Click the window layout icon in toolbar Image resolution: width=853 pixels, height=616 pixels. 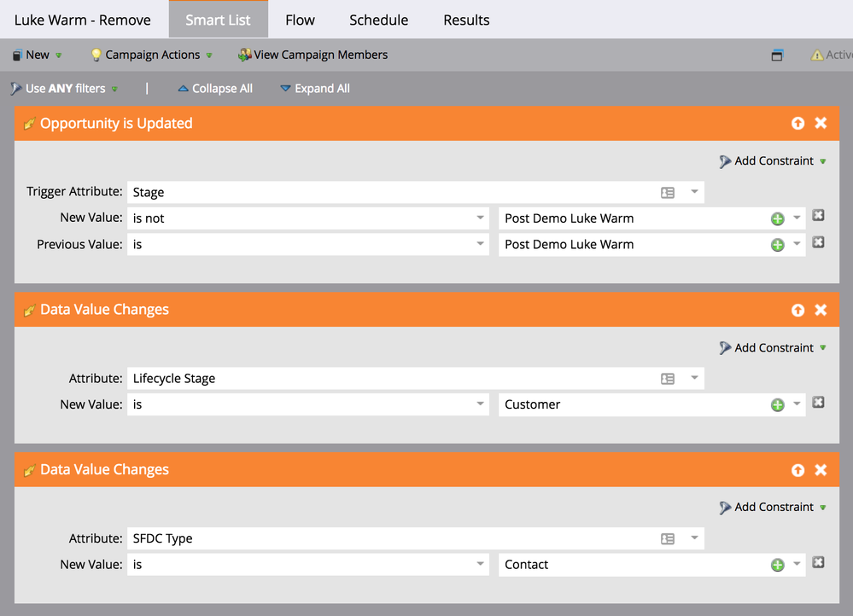(777, 55)
